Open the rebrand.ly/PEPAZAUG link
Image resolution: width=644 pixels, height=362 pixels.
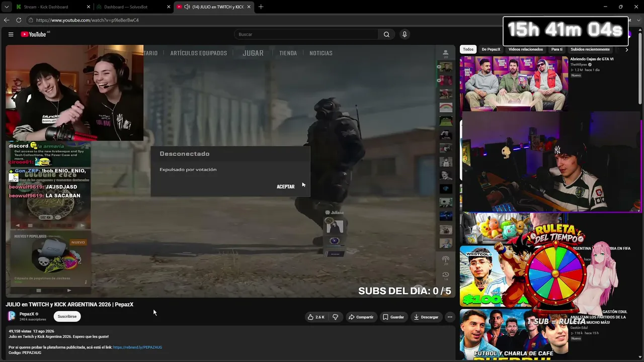(x=137, y=347)
